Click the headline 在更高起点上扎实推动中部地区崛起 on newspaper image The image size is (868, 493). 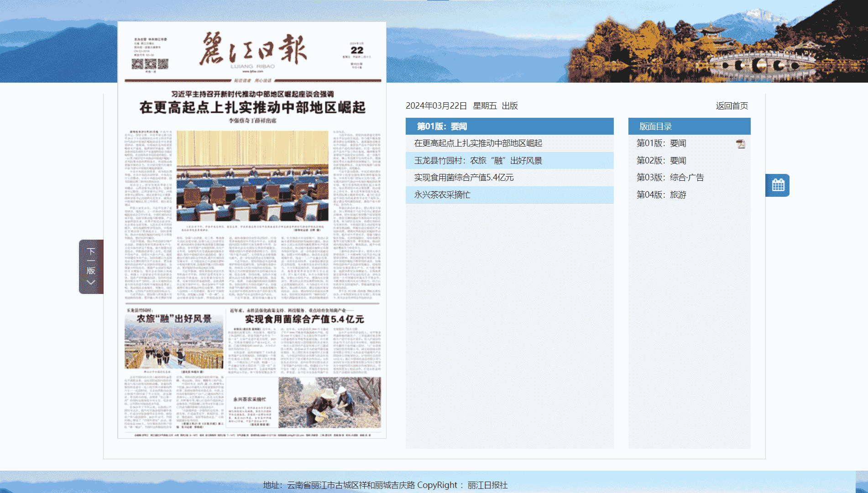(x=252, y=107)
